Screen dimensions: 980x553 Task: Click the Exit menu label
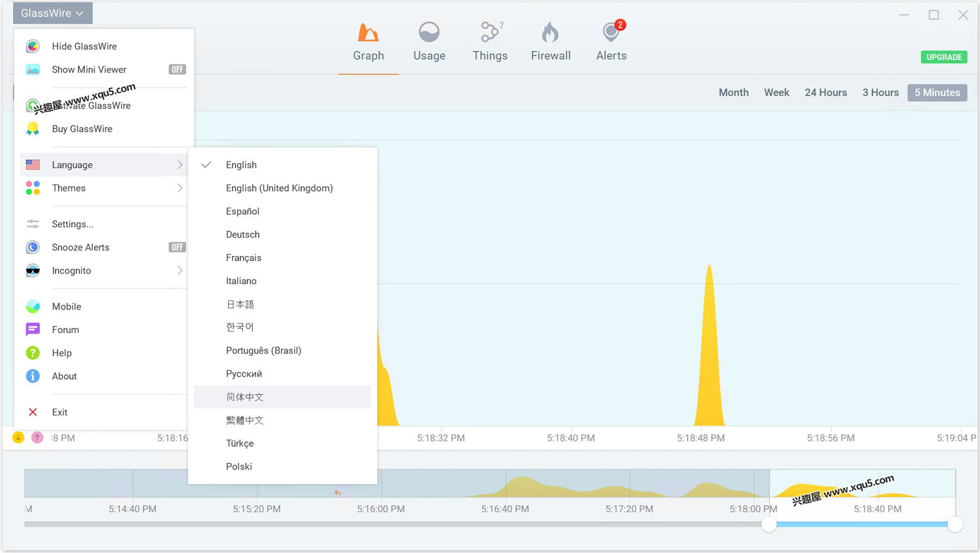[x=59, y=412]
